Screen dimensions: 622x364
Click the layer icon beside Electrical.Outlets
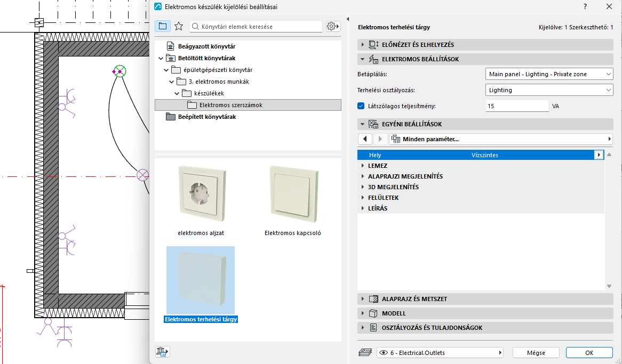[x=365, y=352]
